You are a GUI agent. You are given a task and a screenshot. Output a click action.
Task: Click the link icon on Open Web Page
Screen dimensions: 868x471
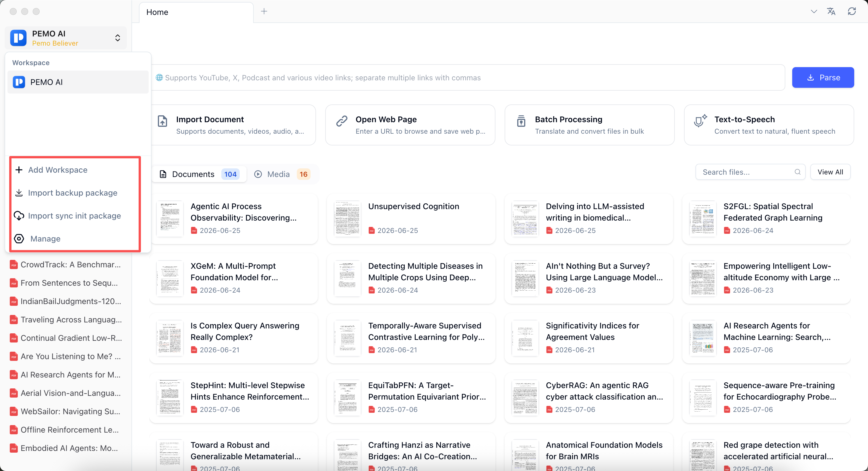[342, 121]
